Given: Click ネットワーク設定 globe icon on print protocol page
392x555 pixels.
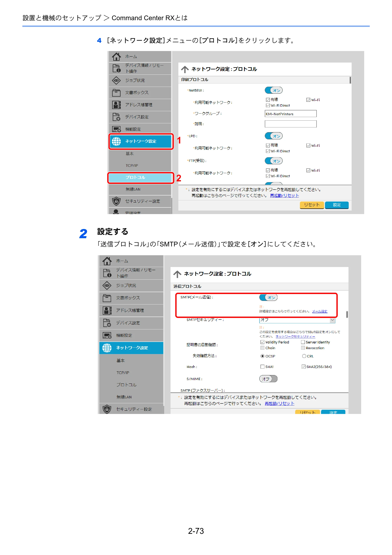Looking at the screenshot, I should (116, 141).
